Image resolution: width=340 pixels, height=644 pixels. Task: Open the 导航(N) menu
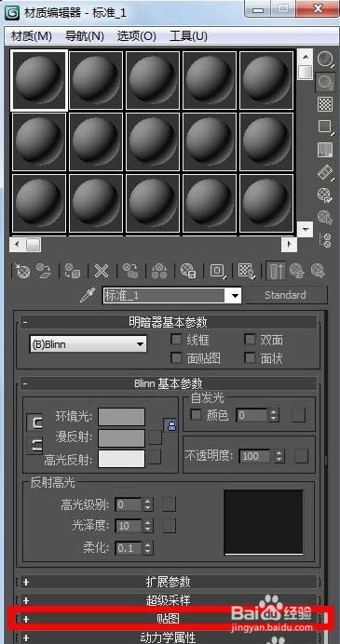pos(84,36)
